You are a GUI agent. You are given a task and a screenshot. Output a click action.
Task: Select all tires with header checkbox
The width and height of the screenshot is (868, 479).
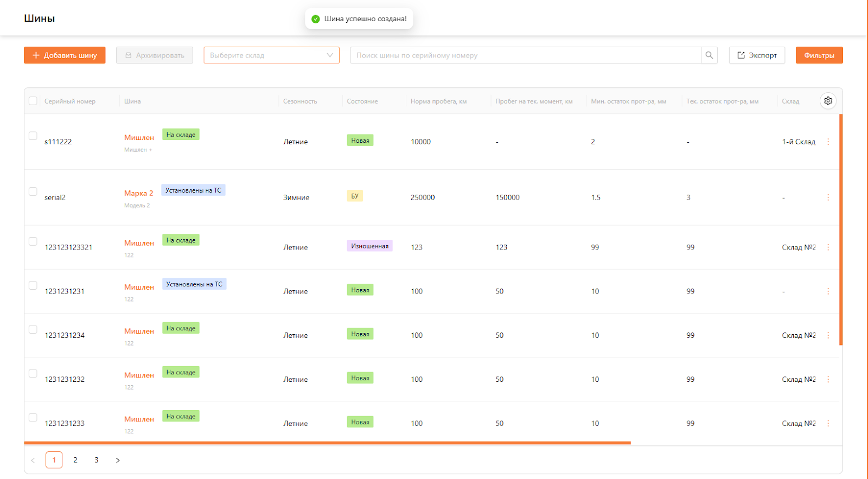[33, 101]
